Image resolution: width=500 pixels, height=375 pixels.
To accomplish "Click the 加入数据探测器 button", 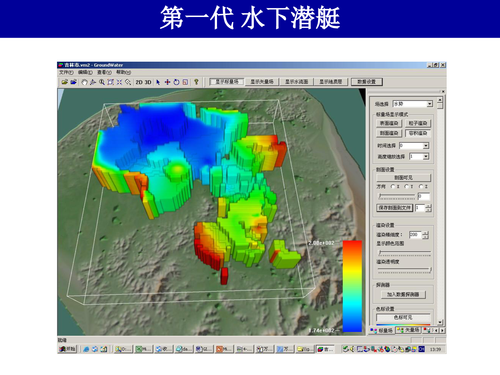I will click(403, 295).
